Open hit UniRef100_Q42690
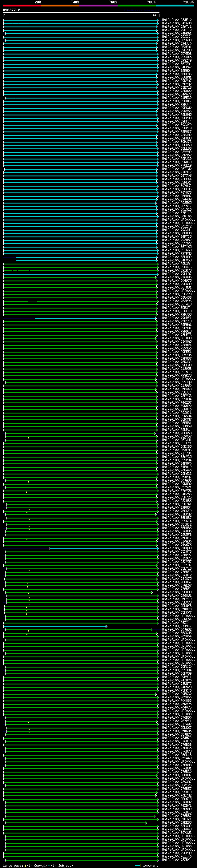Screen dimensions: 197x868 [176, 23]
